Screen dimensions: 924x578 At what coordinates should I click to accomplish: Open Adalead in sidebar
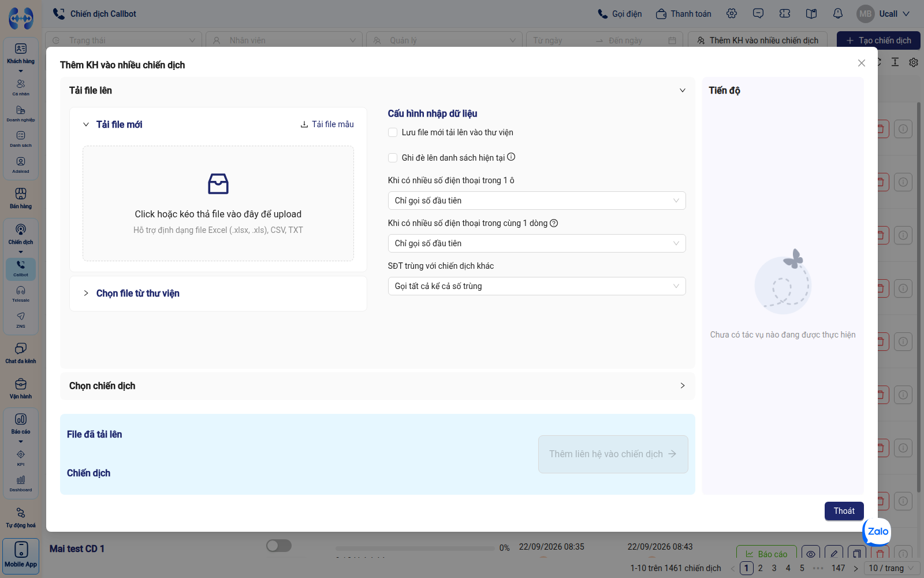[x=21, y=165]
